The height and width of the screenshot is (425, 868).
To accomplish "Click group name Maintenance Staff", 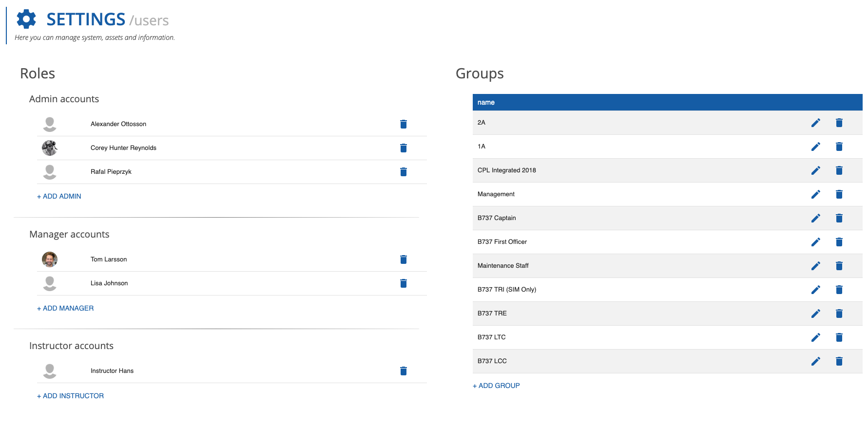I will [503, 266].
